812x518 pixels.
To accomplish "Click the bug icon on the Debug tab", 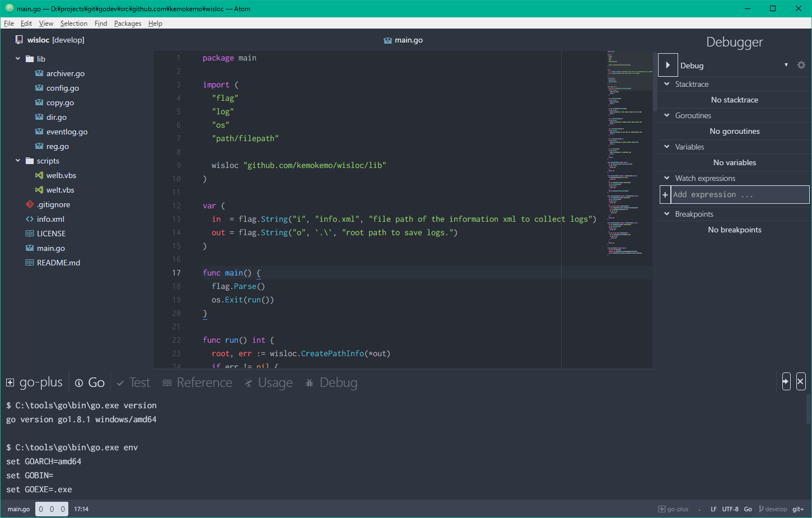I will pos(309,382).
